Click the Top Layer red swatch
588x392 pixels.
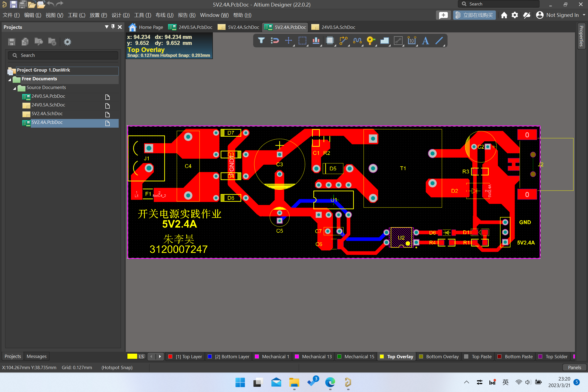click(170, 357)
